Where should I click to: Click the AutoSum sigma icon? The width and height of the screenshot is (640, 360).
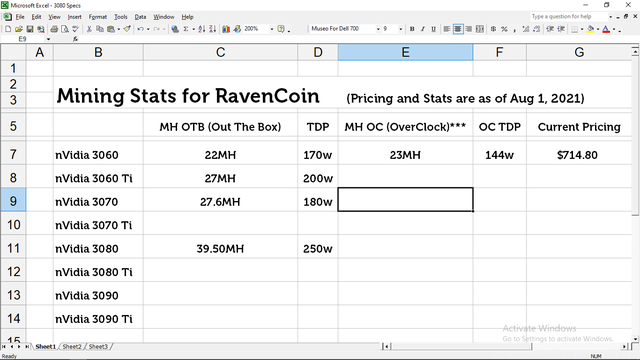click(186, 29)
